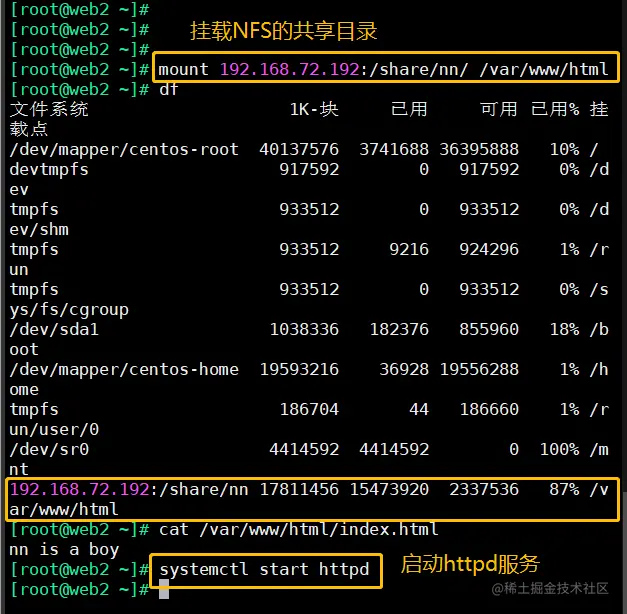Click the value '19593216'

(299, 370)
